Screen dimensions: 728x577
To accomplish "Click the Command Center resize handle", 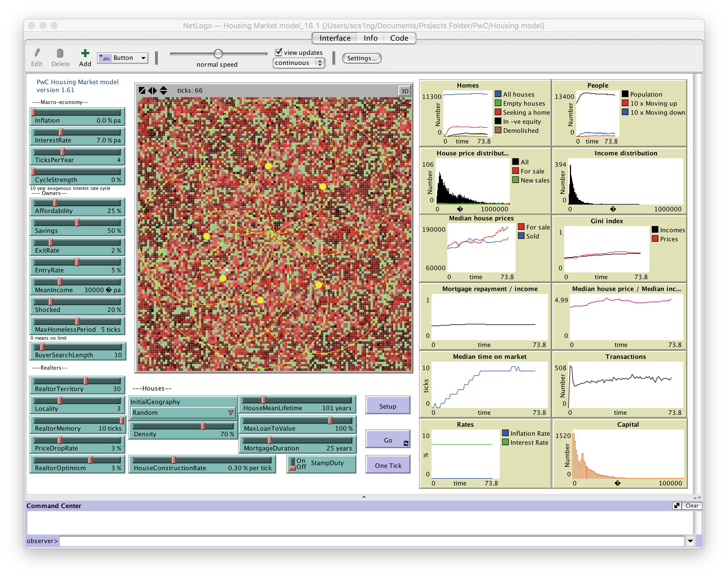I will click(x=364, y=497).
